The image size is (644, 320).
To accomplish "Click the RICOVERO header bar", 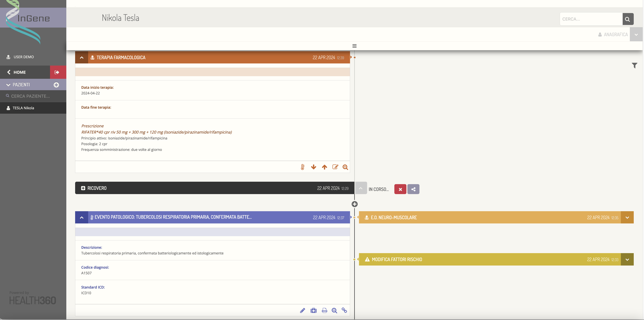I will (x=214, y=188).
